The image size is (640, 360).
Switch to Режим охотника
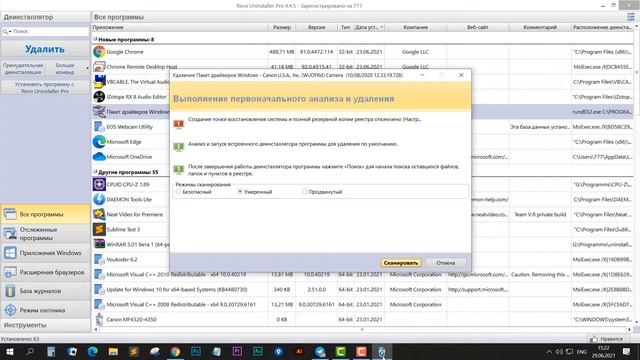point(45,310)
